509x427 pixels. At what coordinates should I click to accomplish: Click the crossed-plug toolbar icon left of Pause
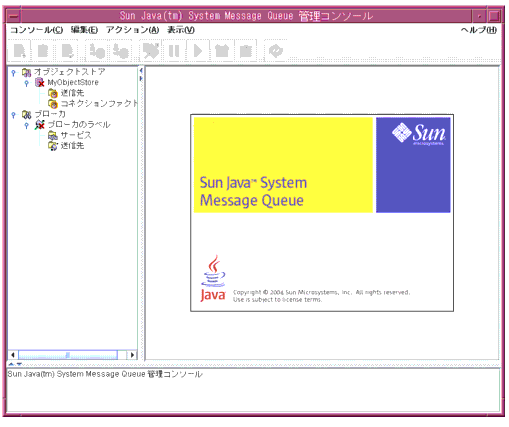pyautogui.click(x=151, y=51)
